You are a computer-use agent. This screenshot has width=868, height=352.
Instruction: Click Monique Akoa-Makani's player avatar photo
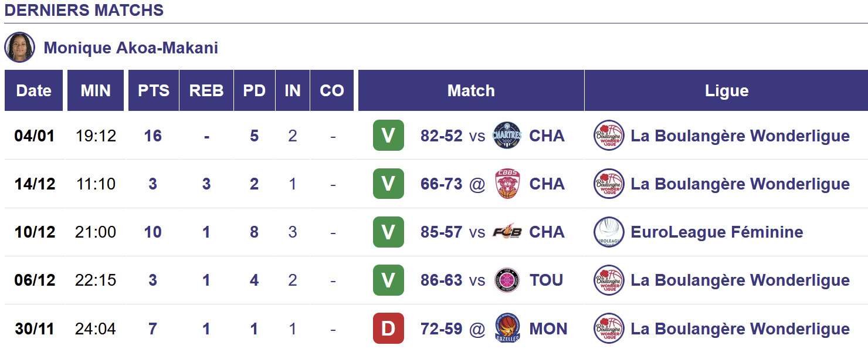click(20, 47)
